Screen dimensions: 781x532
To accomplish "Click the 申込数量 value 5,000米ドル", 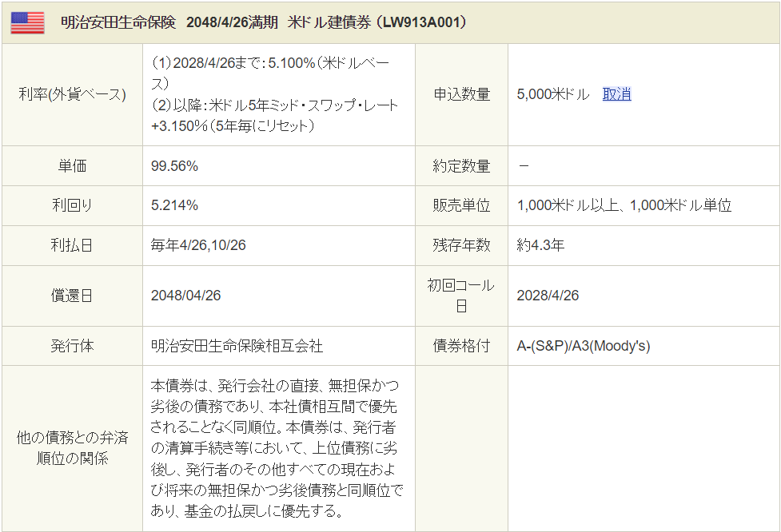I will (x=553, y=94).
